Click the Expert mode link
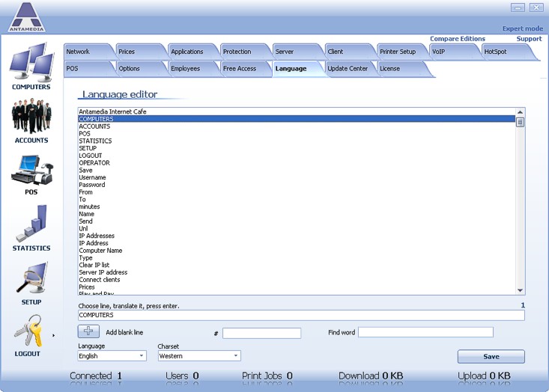The image size is (549, 392). pyautogui.click(x=523, y=28)
